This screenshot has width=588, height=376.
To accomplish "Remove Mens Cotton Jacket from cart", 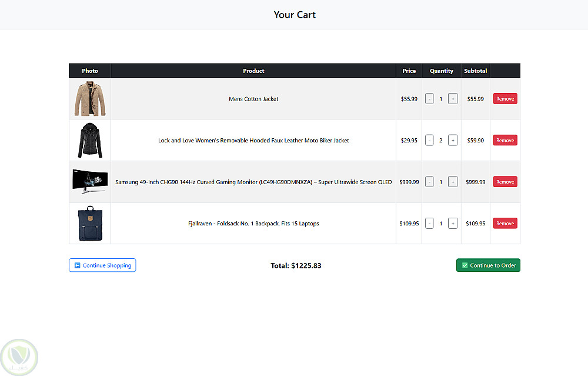I will click(505, 99).
